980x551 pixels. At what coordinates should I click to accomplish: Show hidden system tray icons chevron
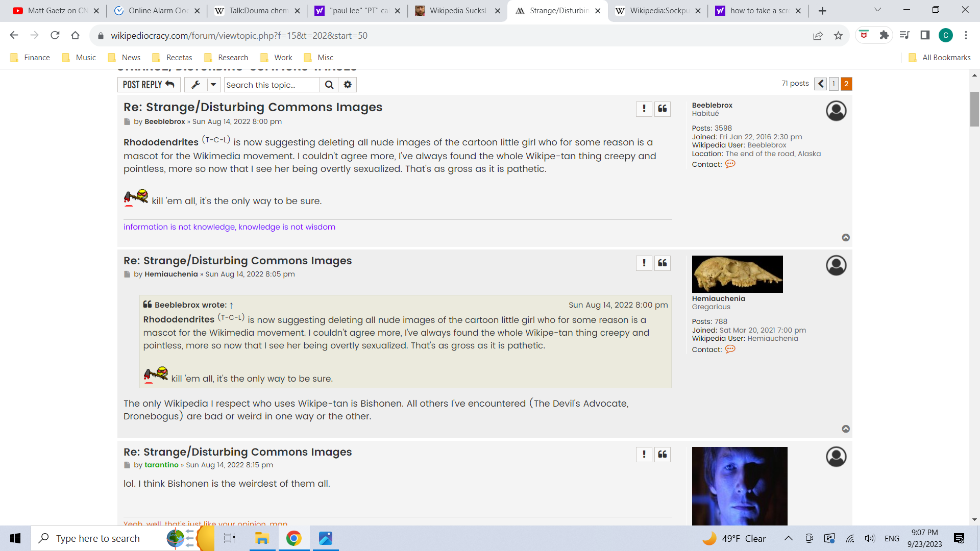coord(789,538)
